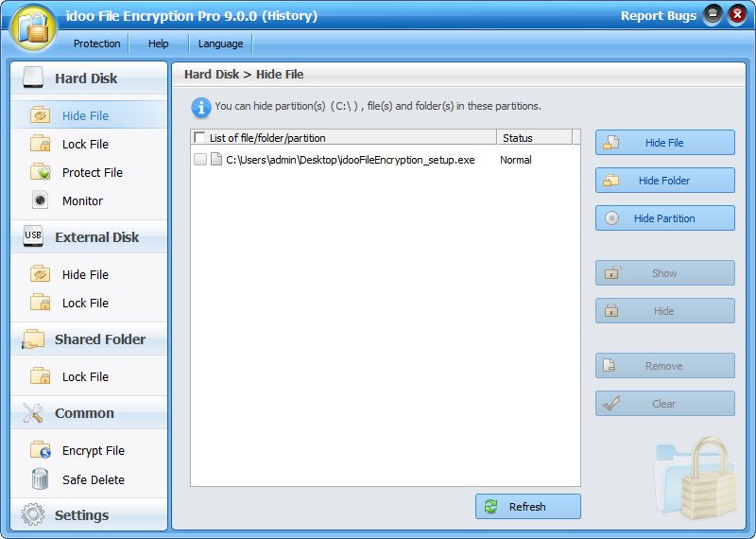Image resolution: width=756 pixels, height=539 pixels.
Task: Click the Hide Folder button
Action: pos(665,180)
